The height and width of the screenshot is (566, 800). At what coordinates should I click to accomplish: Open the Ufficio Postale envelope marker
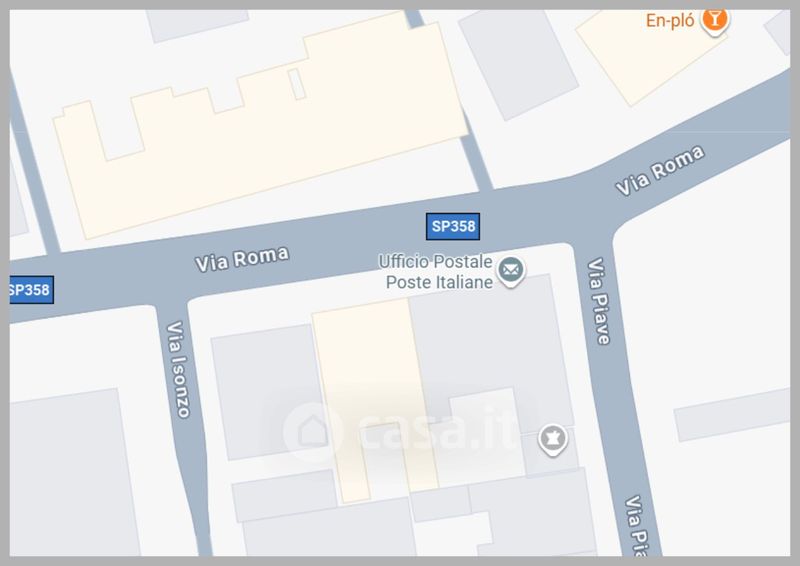[x=511, y=271]
